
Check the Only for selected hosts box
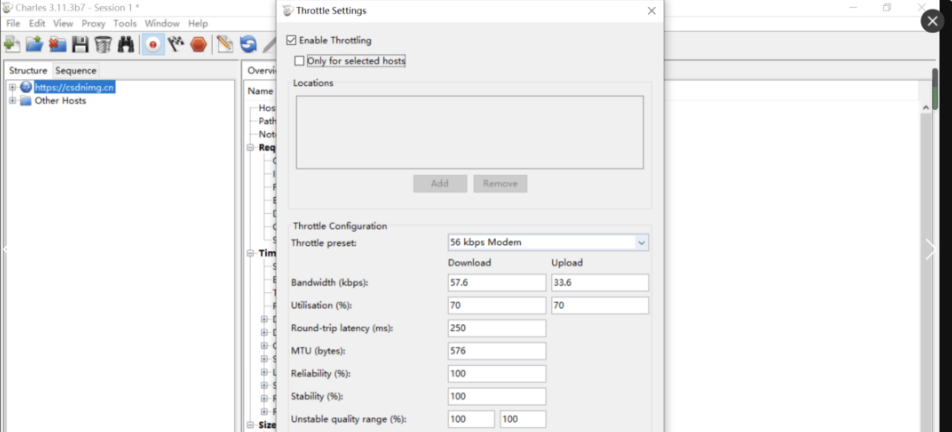point(299,61)
